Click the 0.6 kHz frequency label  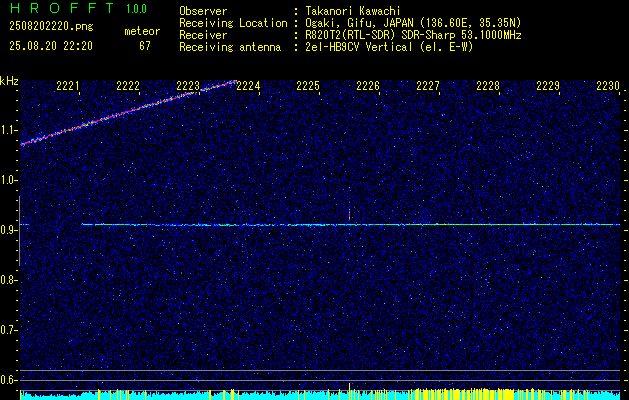tap(7, 380)
